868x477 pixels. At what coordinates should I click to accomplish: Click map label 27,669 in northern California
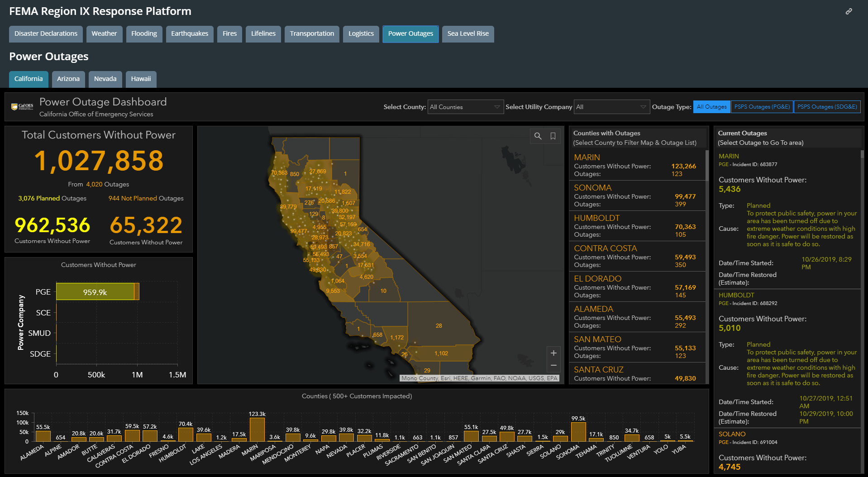pyautogui.click(x=318, y=172)
